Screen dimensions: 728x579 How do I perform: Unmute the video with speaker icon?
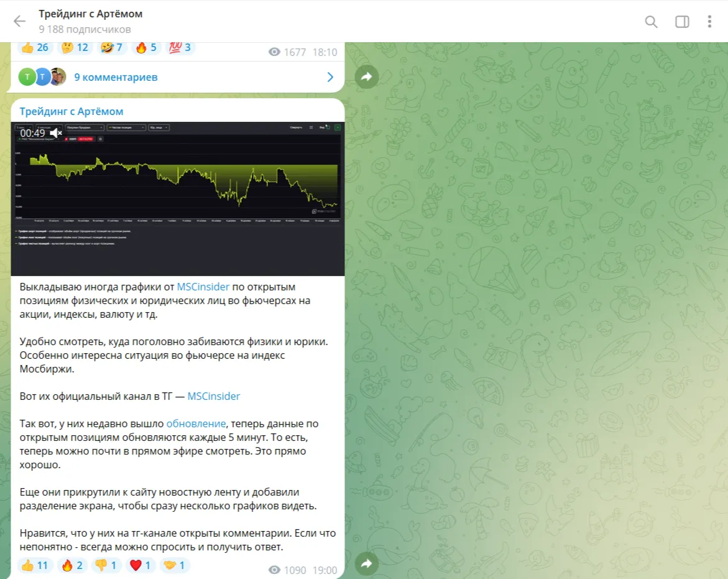point(56,133)
